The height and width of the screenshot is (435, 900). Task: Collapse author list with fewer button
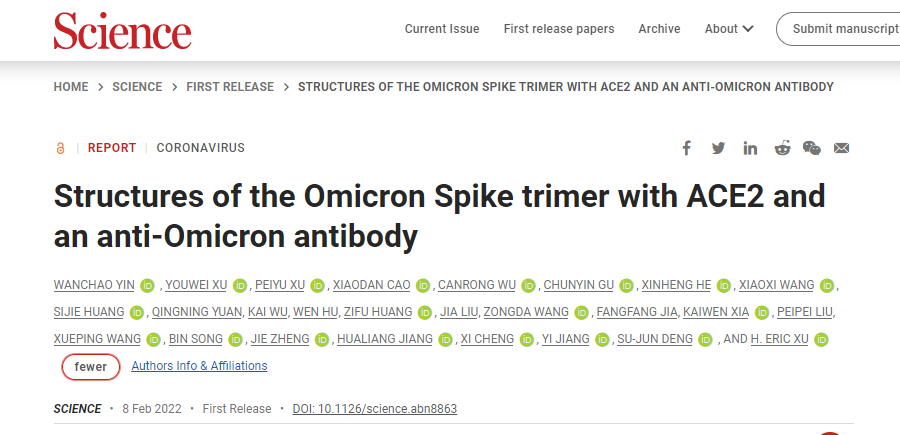(91, 367)
